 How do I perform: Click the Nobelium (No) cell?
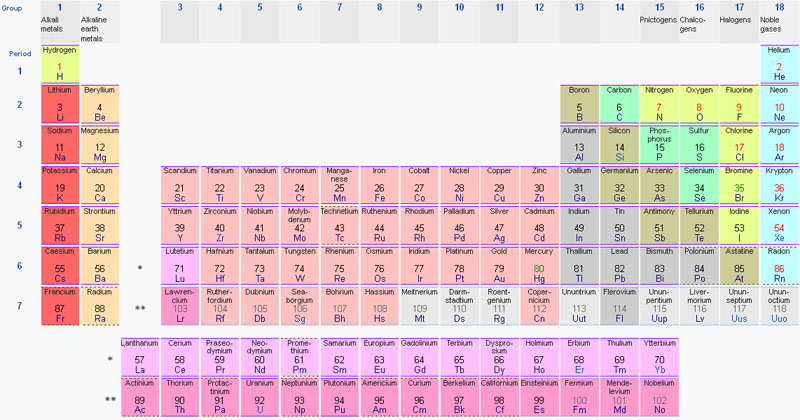(x=659, y=397)
